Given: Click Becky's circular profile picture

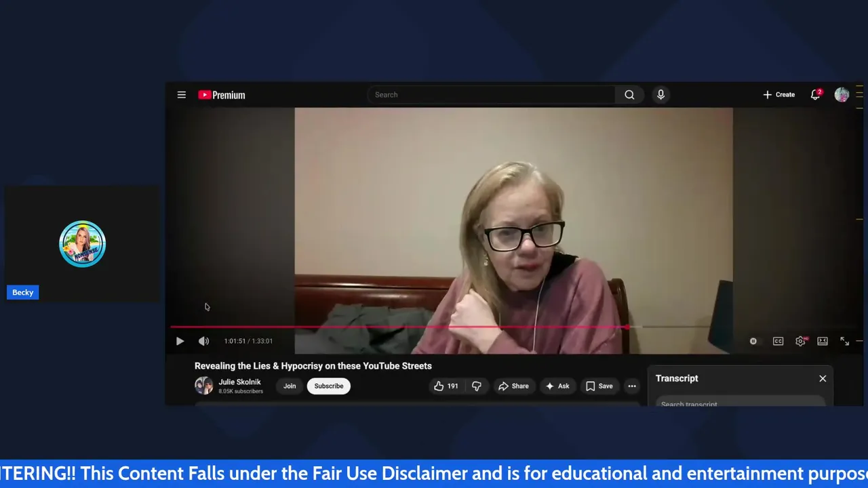Looking at the screenshot, I should click(x=82, y=244).
